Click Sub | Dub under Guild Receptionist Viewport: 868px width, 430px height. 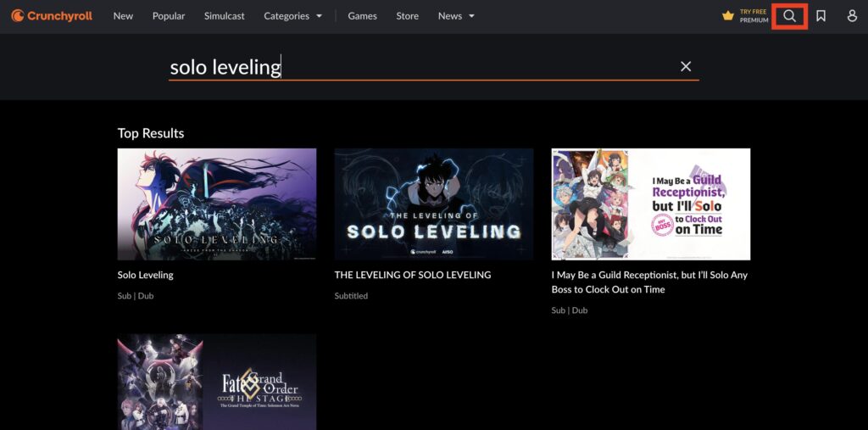570,310
